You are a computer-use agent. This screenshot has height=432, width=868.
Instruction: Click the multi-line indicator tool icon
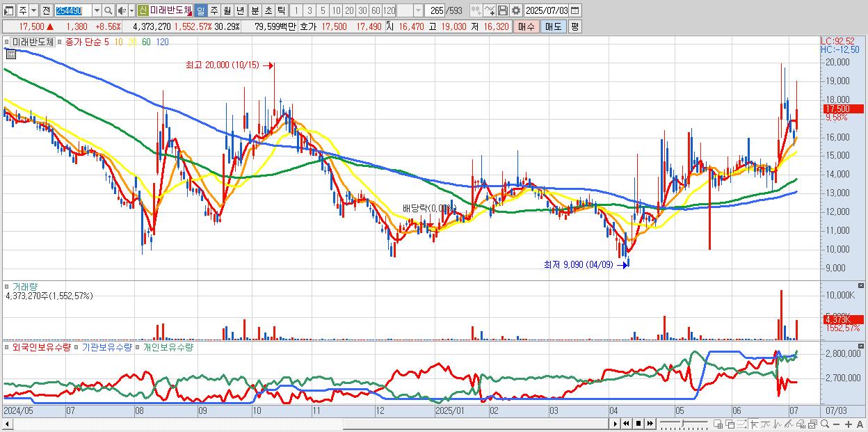coord(789,424)
